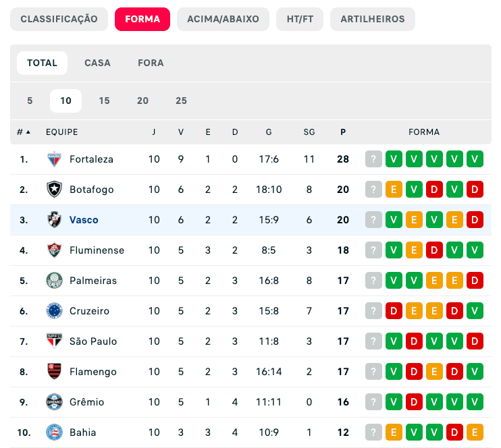The width and height of the screenshot is (501, 448).
Task: Select the CASA home filter
Action: (x=97, y=63)
